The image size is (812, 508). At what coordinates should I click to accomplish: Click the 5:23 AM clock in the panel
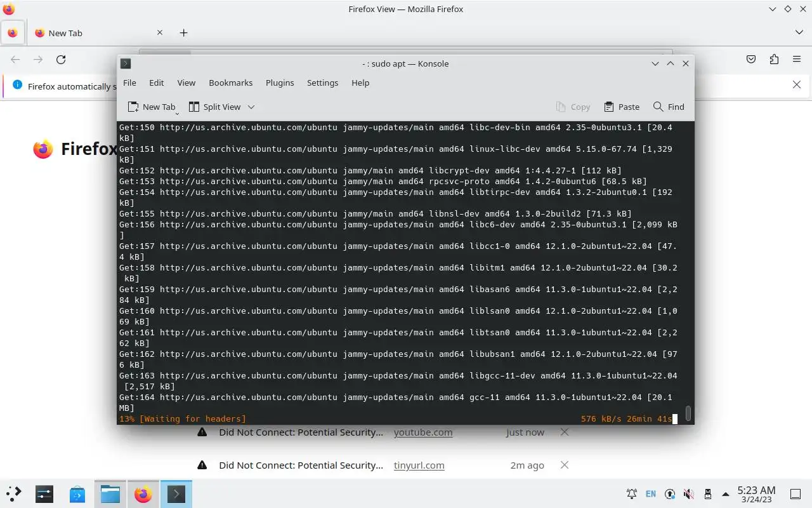click(756, 490)
